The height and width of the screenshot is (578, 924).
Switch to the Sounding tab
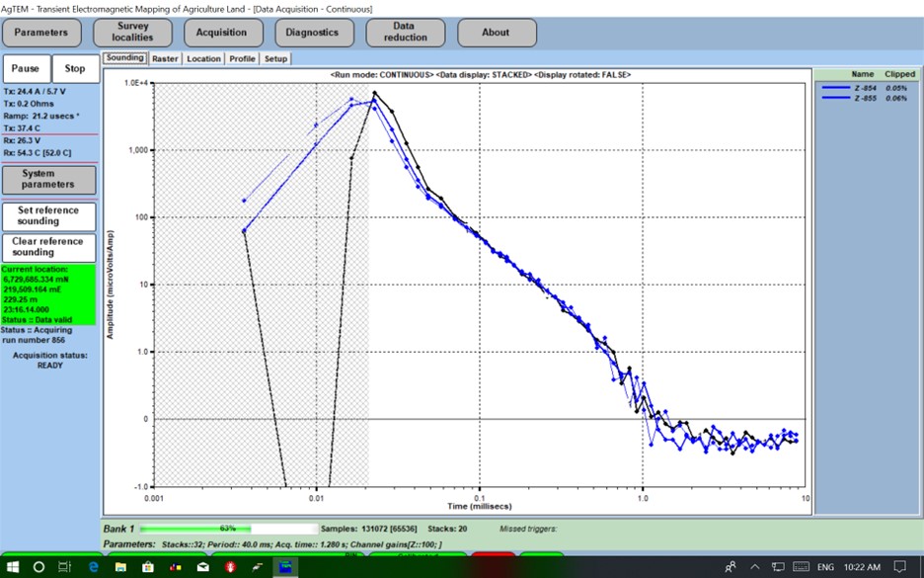point(125,57)
